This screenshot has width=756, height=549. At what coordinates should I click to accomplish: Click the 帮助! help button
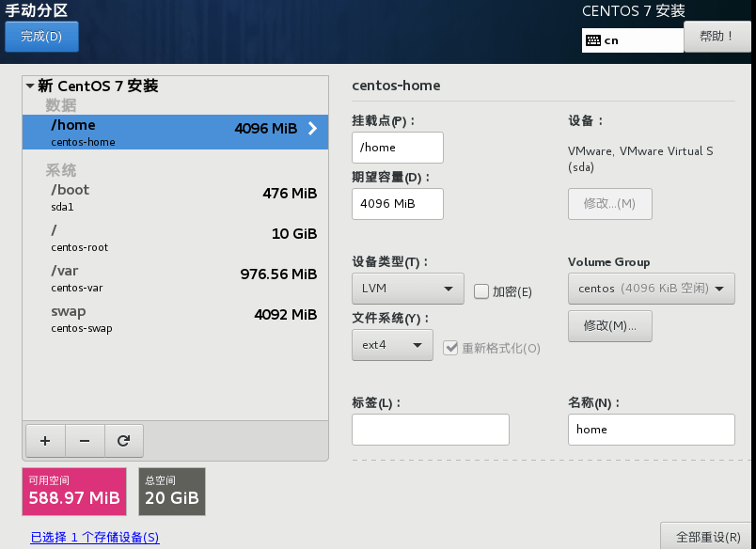click(717, 37)
